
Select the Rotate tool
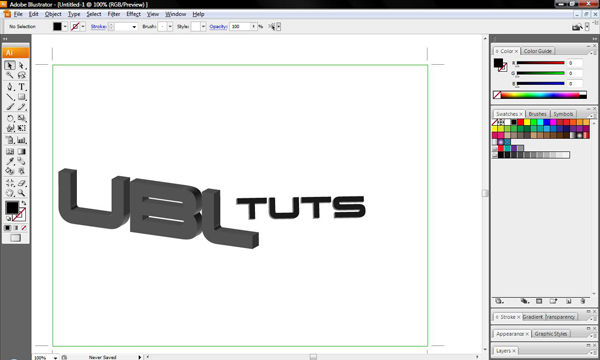pyautogui.click(x=10, y=118)
